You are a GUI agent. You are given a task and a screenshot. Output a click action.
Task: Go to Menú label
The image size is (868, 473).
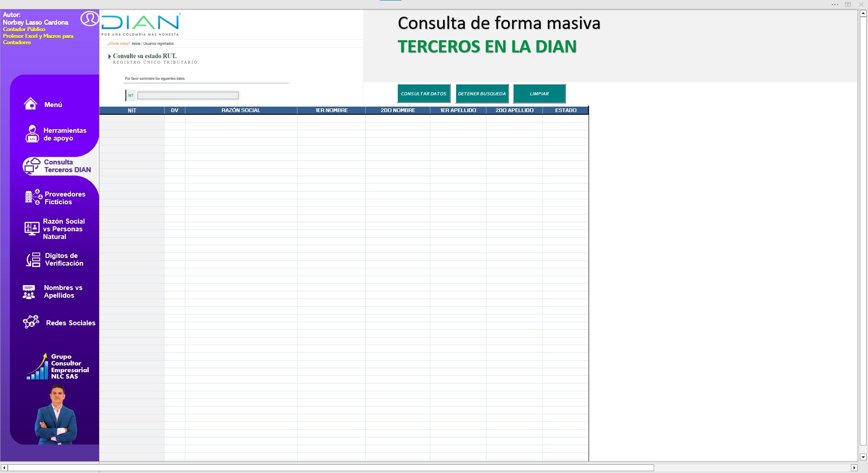[x=53, y=104]
